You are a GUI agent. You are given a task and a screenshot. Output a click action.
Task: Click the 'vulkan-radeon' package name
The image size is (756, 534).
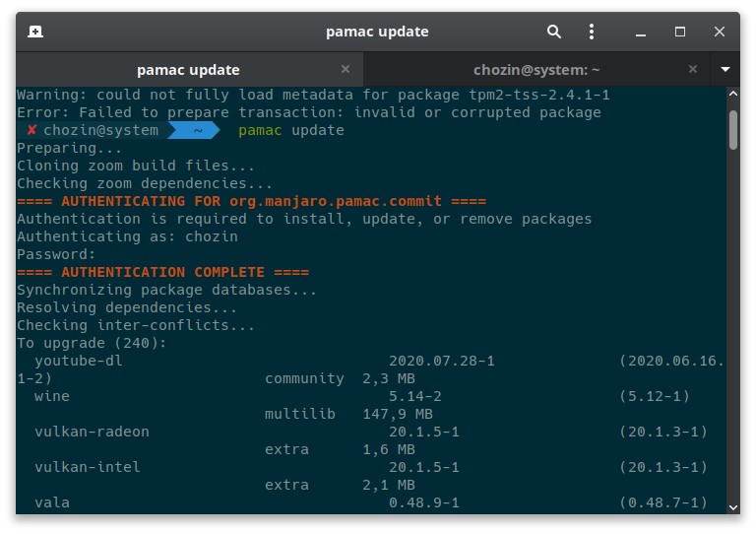click(93, 432)
